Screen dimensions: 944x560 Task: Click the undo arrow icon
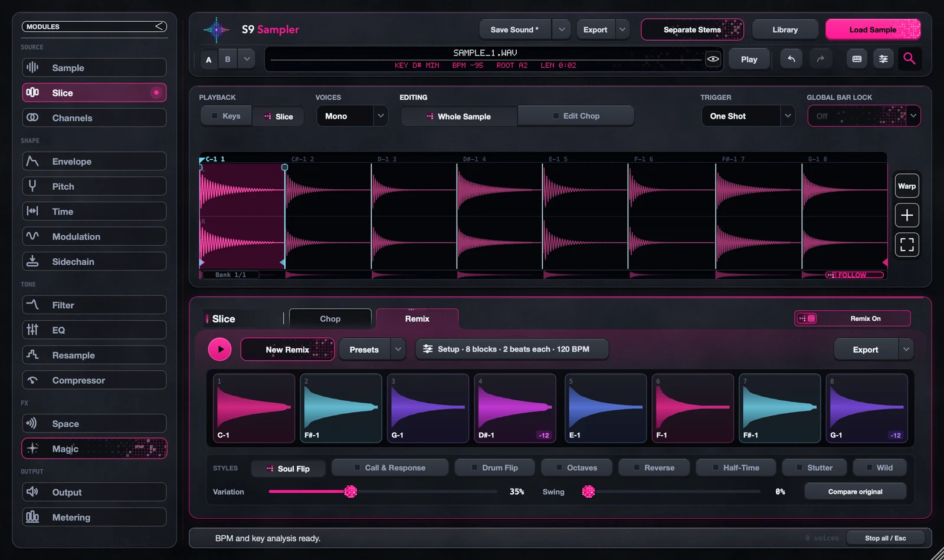pos(791,59)
